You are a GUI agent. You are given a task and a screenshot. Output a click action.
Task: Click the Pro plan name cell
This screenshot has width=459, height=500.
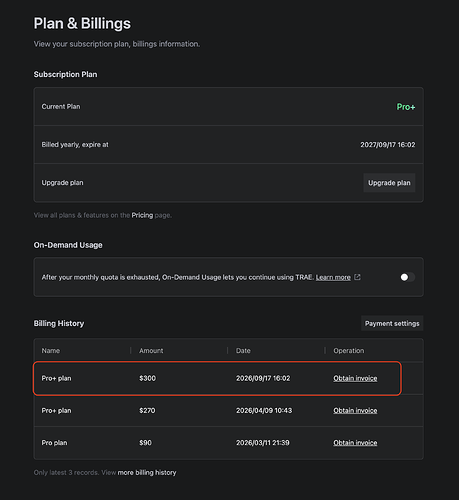54,443
